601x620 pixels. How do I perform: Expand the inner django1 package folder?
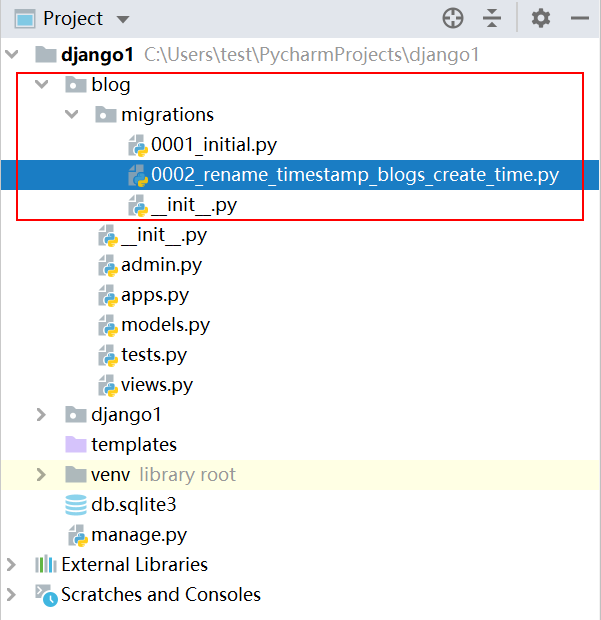click(41, 415)
